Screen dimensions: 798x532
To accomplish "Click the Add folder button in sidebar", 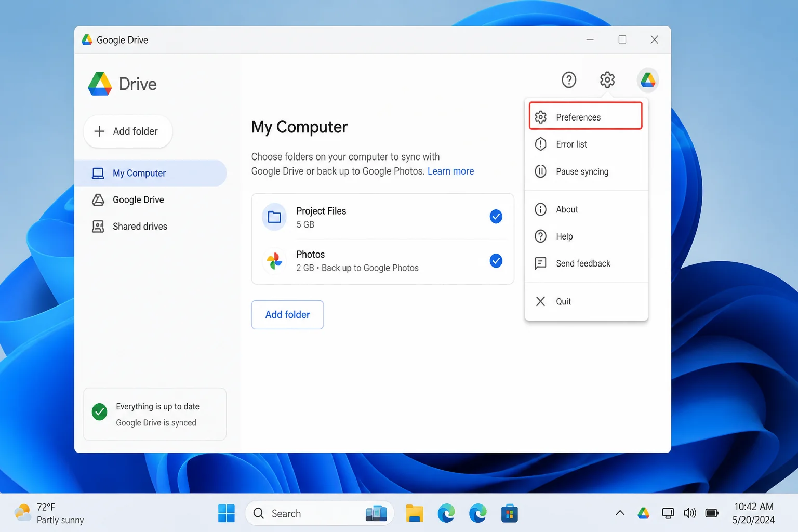I will coord(128,131).
